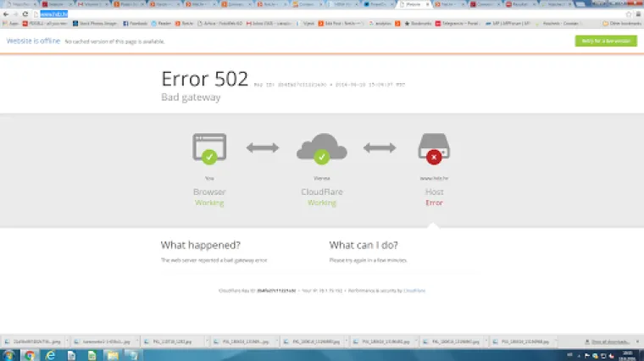Open the Bookmarks folder in the bookmarks bar
644x361 pixels.
pyautogui.click(x=421, y=24)
